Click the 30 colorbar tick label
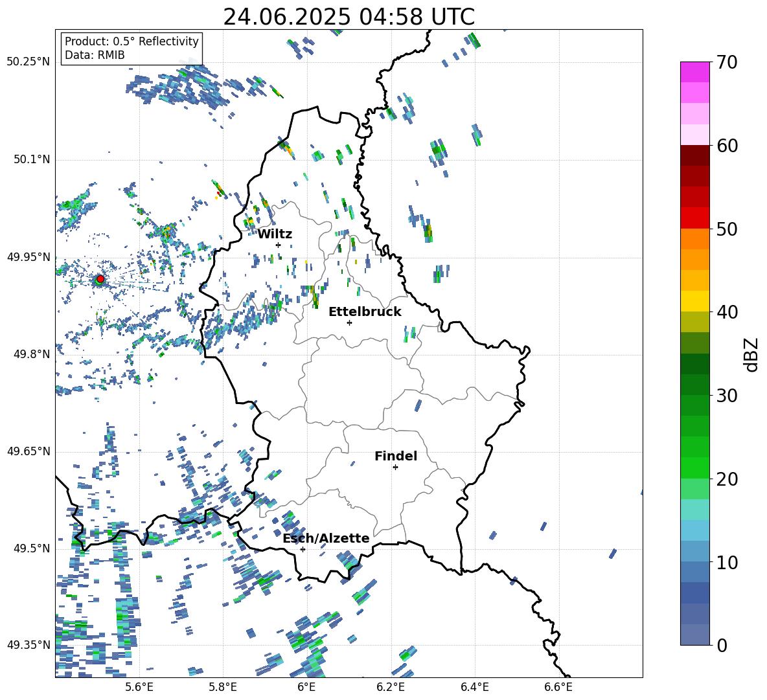Image resolution: width=767 pixels, height=700 pixels. pos(726,396)
